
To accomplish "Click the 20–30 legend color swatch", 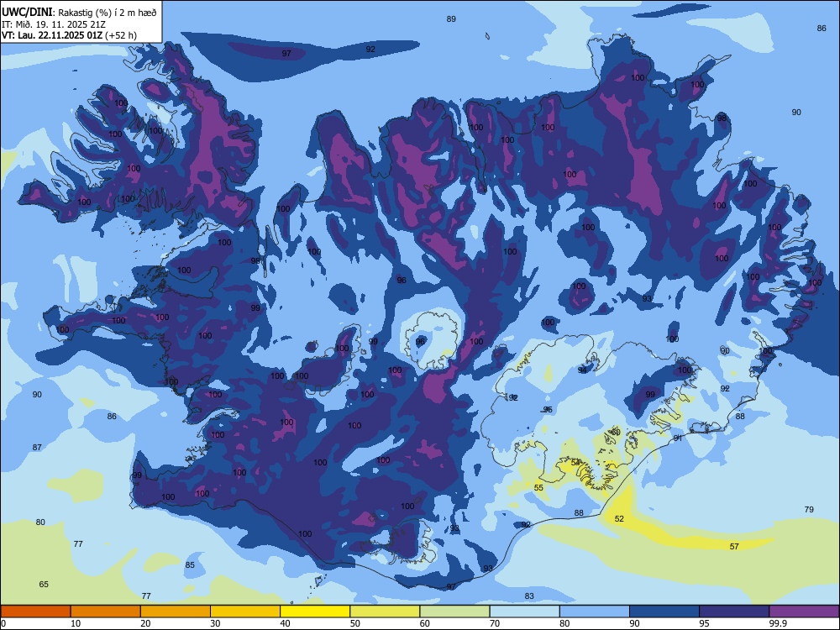I will tap(176, 612).
